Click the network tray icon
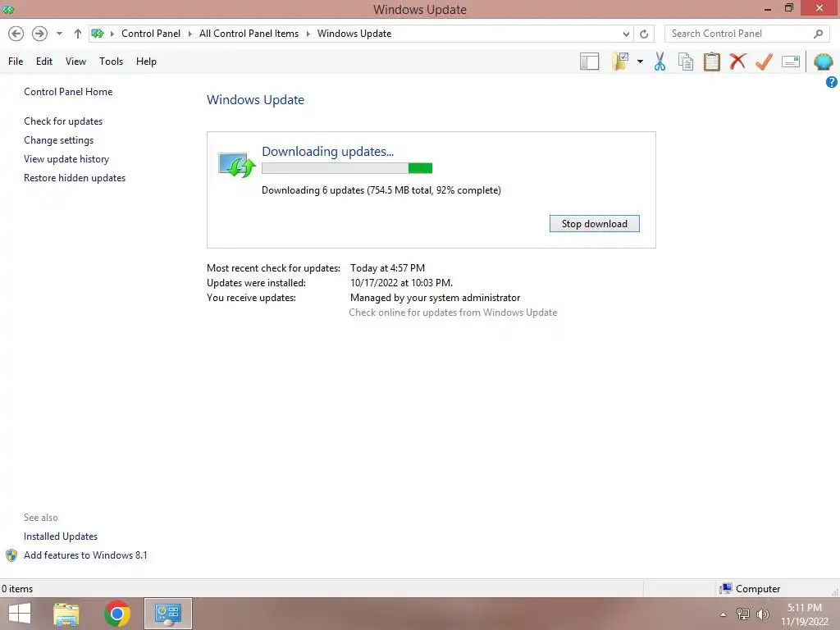The image size is (840, 630). point(743,614)
